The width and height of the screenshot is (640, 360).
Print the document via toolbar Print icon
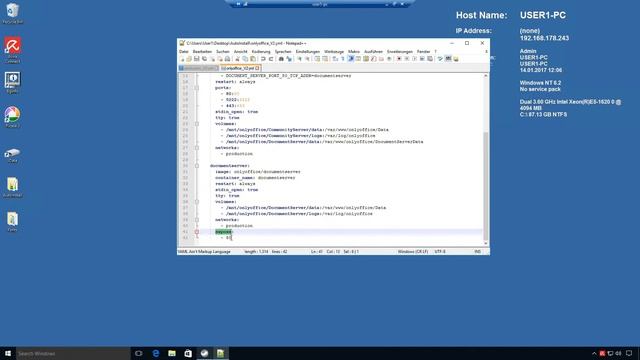[x=227, y=59]
